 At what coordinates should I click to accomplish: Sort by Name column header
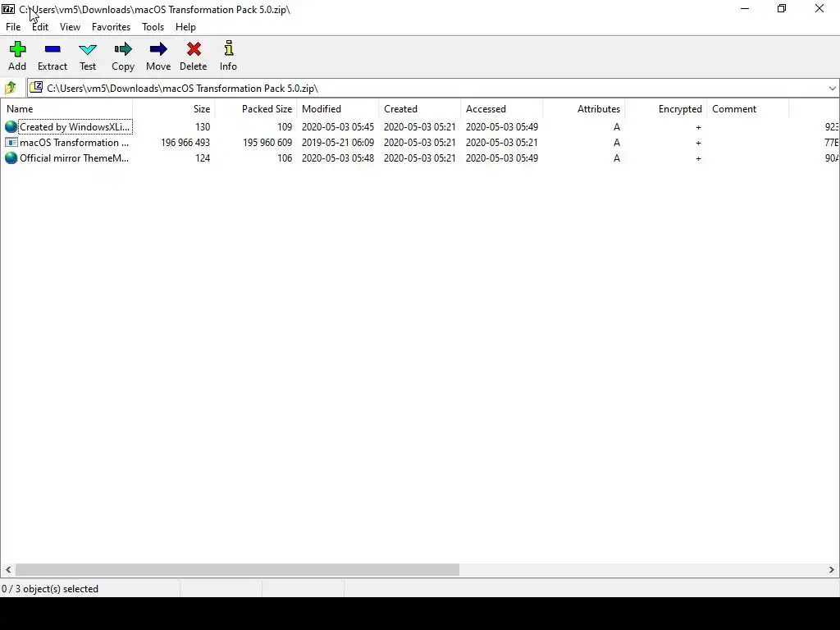click(x=66, y=109)
